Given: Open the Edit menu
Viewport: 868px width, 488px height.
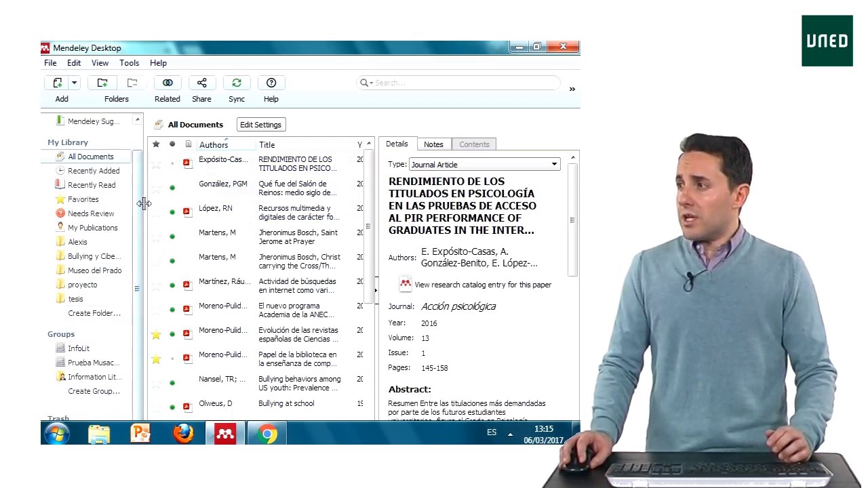Looking at the screenshot, I should point(74,63).
